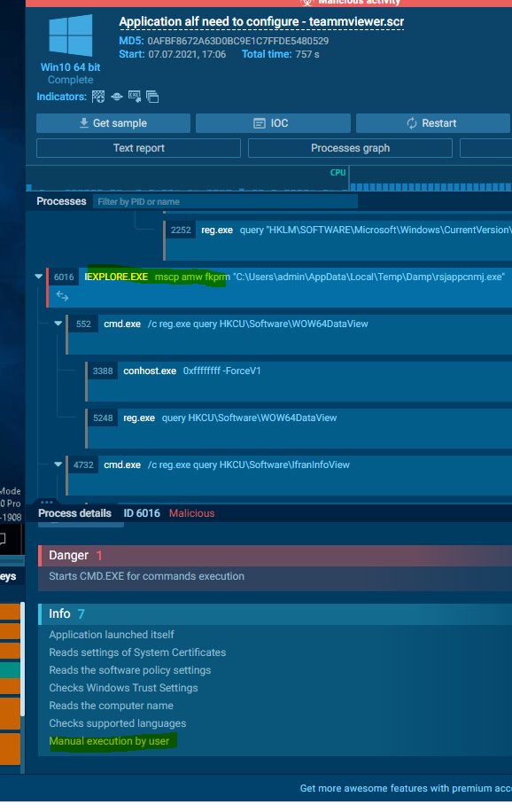Collapse the cmd.exe 4732 process node
Image resolution: width=512 pixels, height=812 pixels.
pyautogui.click(x=58, y=465)
